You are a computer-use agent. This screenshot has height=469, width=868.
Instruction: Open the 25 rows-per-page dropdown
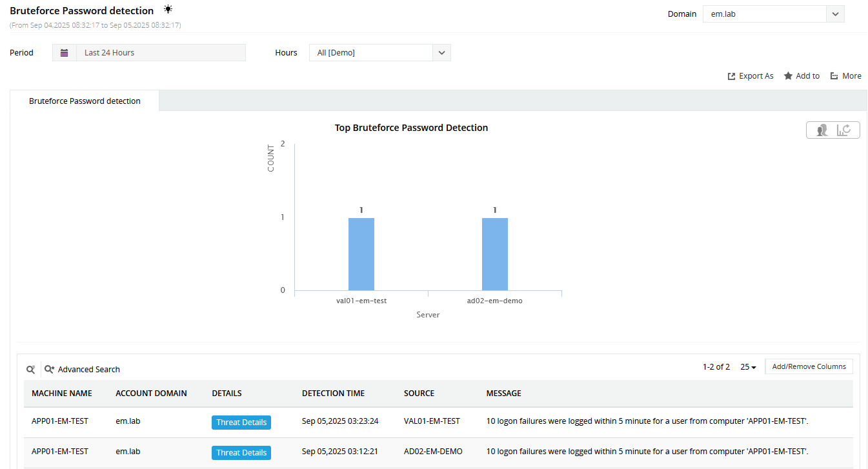(x=748, y=367)
